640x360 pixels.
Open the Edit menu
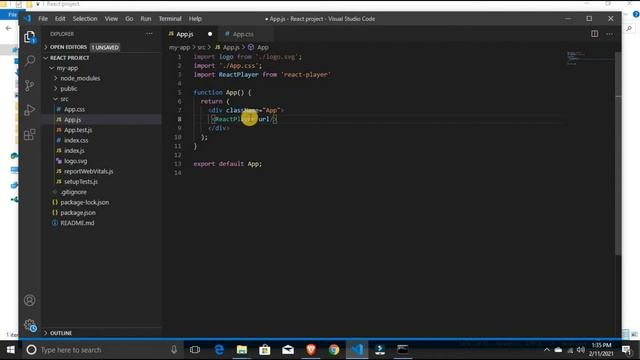60,19
